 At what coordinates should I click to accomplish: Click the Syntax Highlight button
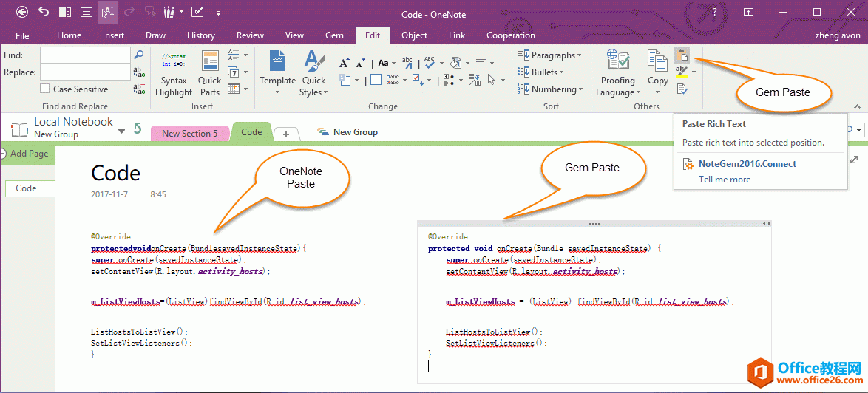click(x=174, y=73)
